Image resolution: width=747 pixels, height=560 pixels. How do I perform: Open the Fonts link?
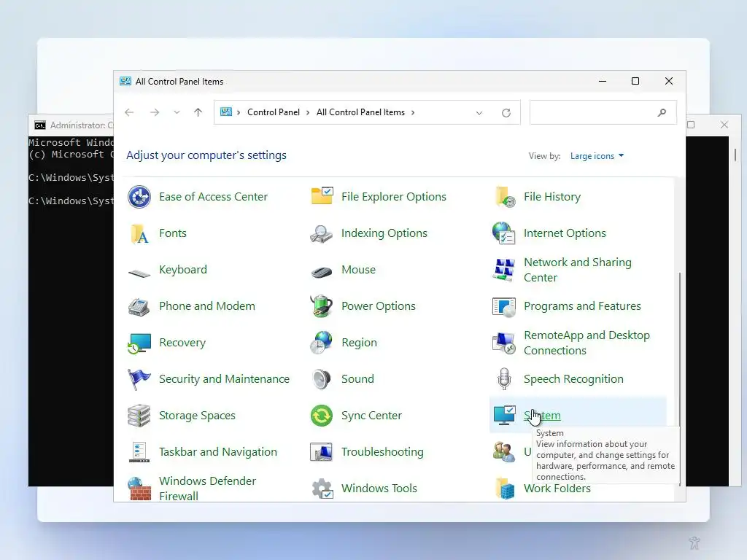173,233
